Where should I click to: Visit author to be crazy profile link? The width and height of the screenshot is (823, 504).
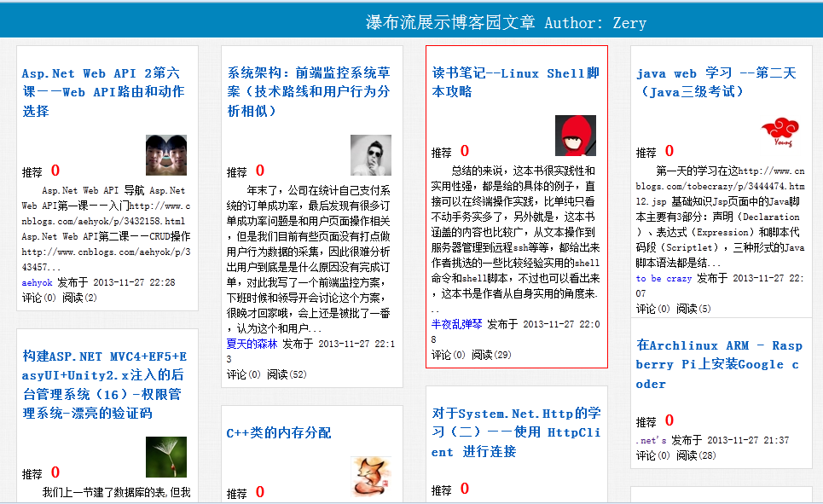pos(664,278)
